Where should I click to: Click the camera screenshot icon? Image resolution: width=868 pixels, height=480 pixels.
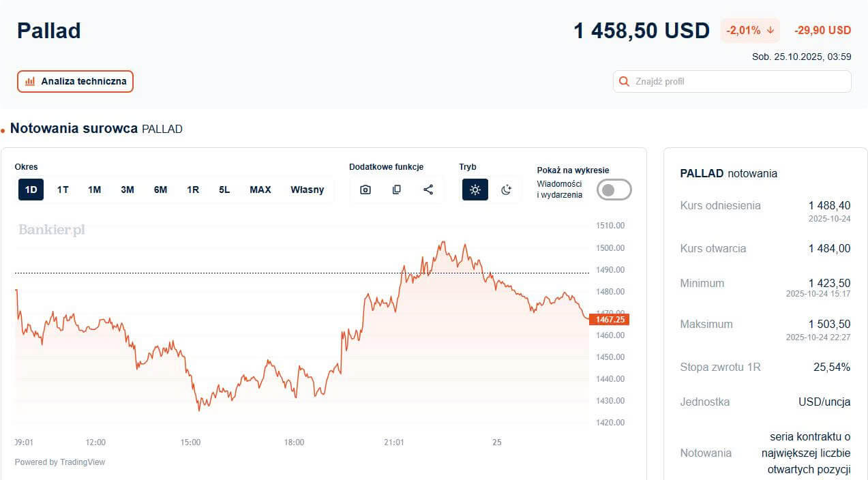pyautogui.click(x=365, y=190)
